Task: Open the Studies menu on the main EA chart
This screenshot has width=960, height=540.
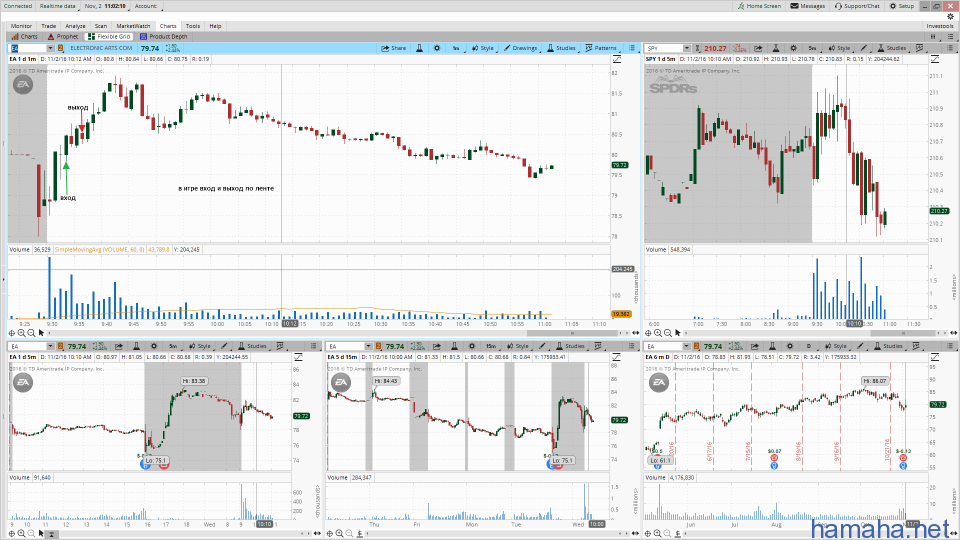Action: (x=561, y=48)
